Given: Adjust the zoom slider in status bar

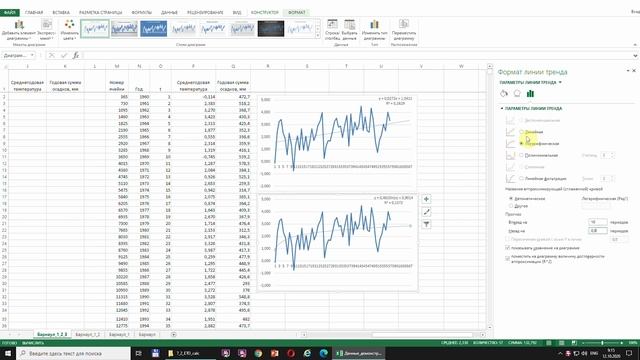Looking at the screenshot, I should (602, 343).
